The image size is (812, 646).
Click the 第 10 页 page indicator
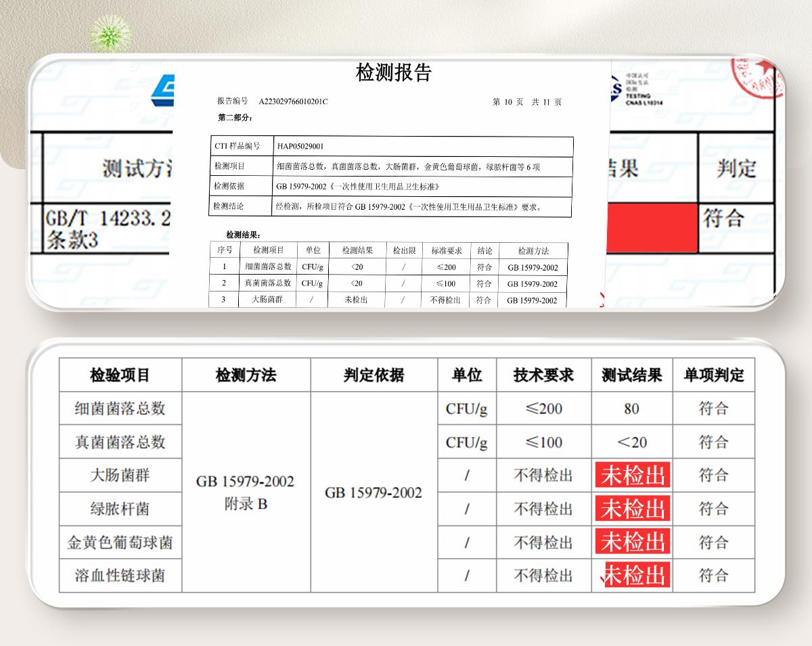[x=507, y=102]
